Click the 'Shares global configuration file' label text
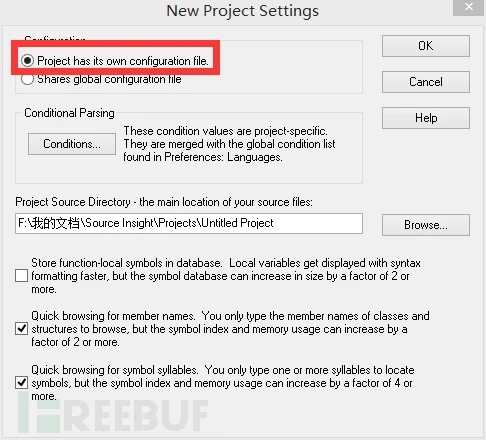Viewport: 486px width, 440px height. [x=109, y=79]
